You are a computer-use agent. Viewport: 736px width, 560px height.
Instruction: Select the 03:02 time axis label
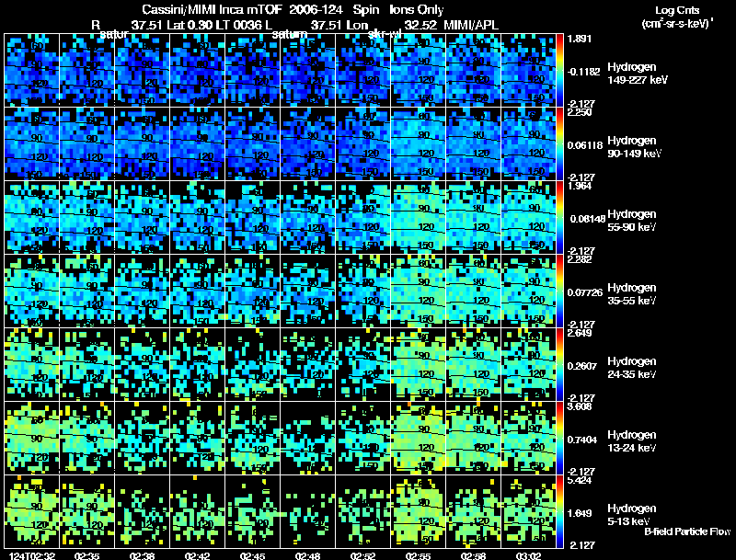click(528, 555)
